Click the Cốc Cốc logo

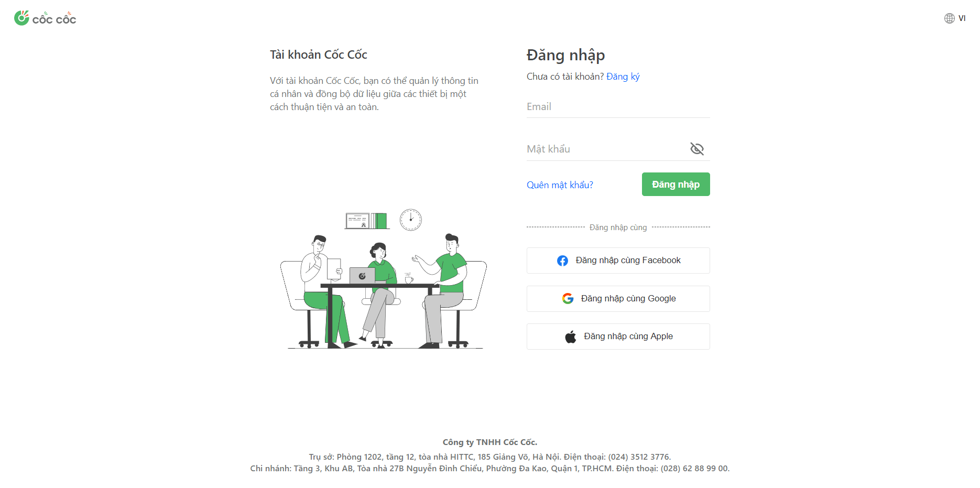pos(45,18)
